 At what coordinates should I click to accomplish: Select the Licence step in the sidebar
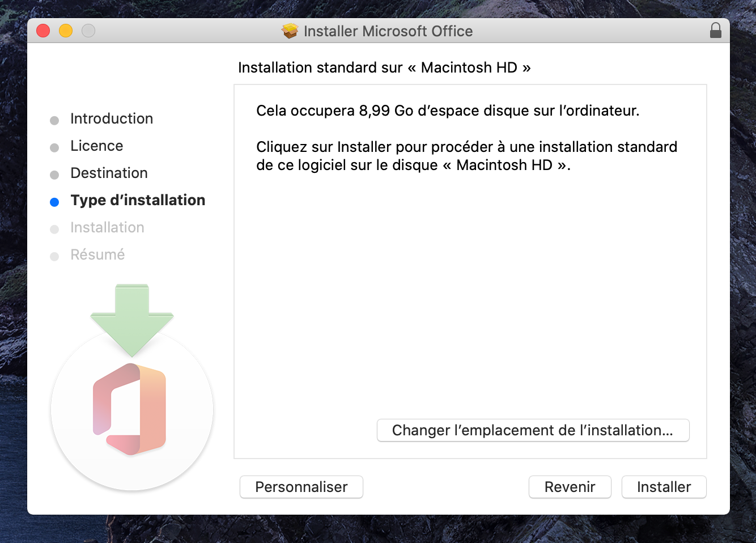97,146
